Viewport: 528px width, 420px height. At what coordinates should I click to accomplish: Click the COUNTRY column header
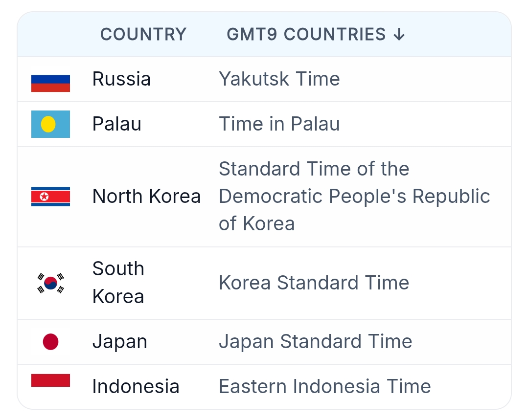[x=143, y=35]
